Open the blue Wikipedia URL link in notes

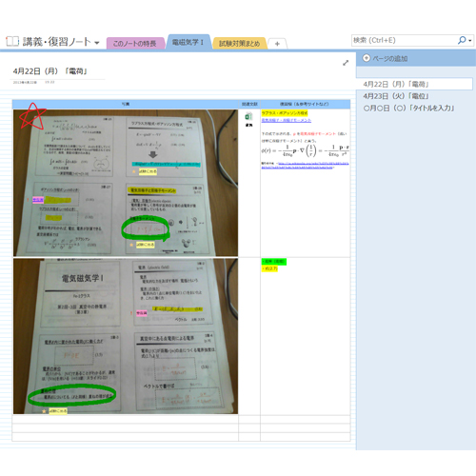pyautogui.click(x=305, y=166)
